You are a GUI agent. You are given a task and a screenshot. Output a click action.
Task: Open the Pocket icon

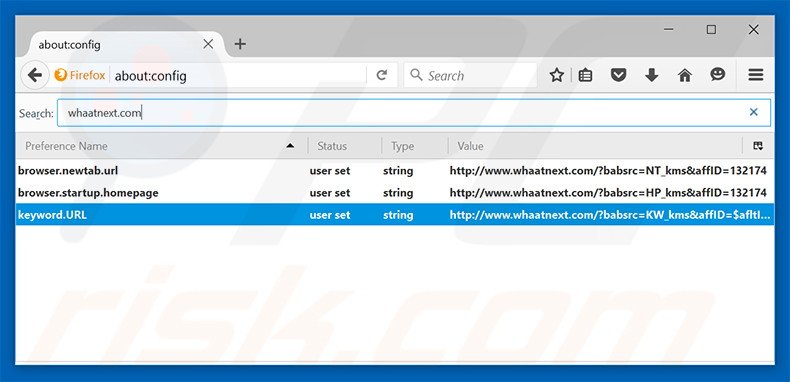coord(618,76)
